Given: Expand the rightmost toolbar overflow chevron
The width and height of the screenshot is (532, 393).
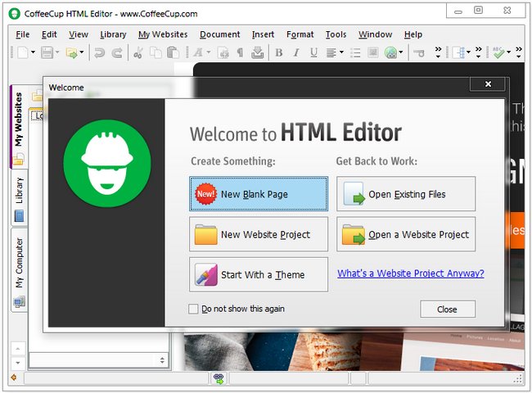Looking at the screenshot, I should 519,52.
